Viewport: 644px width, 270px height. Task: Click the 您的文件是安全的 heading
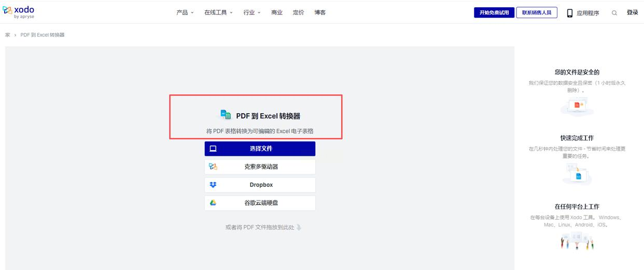577,72
